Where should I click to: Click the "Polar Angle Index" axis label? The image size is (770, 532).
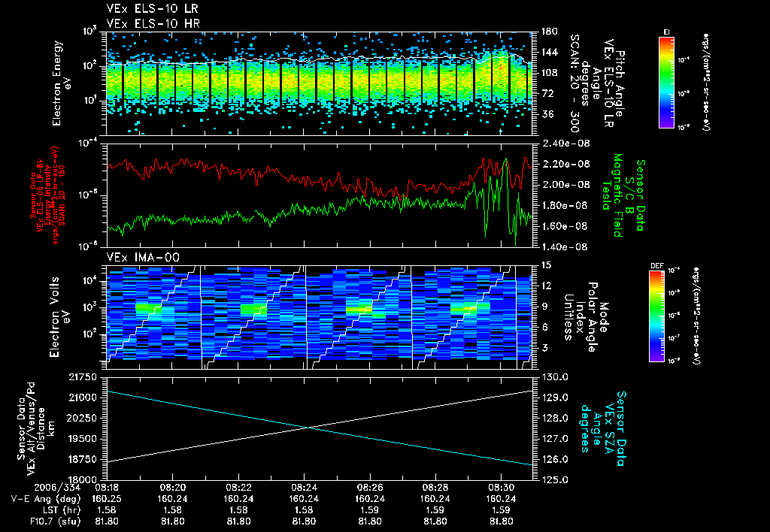587,317
